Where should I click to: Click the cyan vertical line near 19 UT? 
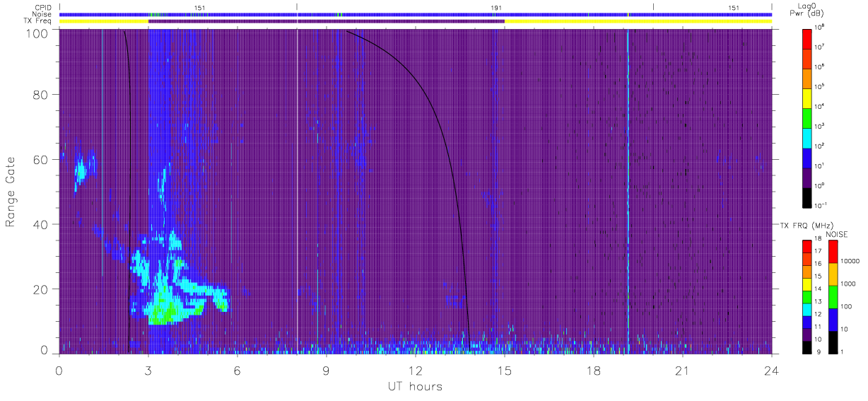tap(628, 191)
